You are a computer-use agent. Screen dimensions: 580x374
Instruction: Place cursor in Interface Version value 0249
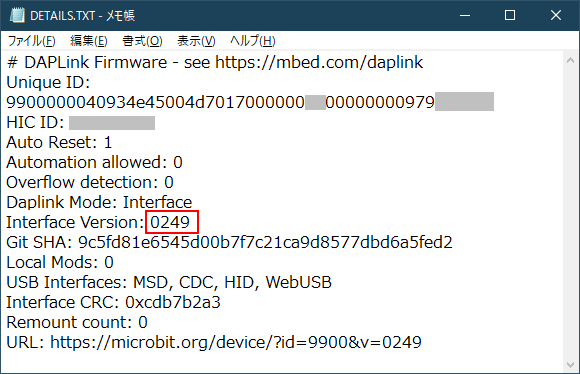coord(170,222)
